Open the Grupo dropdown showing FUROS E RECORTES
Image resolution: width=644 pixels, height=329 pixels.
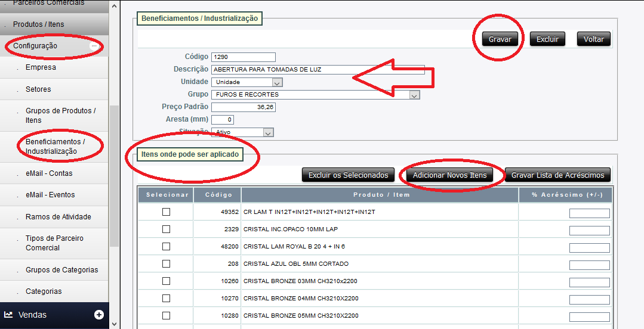coord(415,95)
